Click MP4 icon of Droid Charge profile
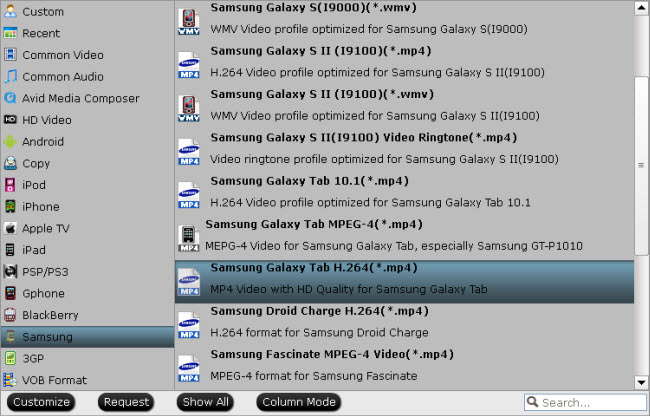 click(189, 325)
